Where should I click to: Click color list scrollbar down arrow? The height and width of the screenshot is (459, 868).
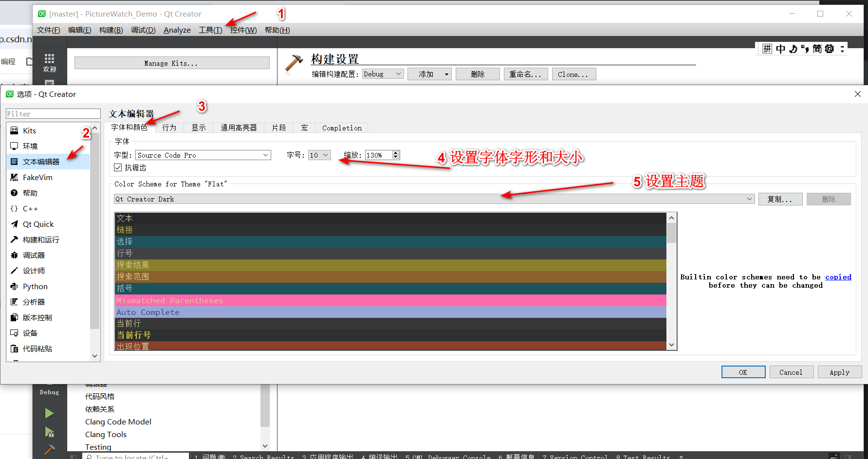[x=671, y=345]
